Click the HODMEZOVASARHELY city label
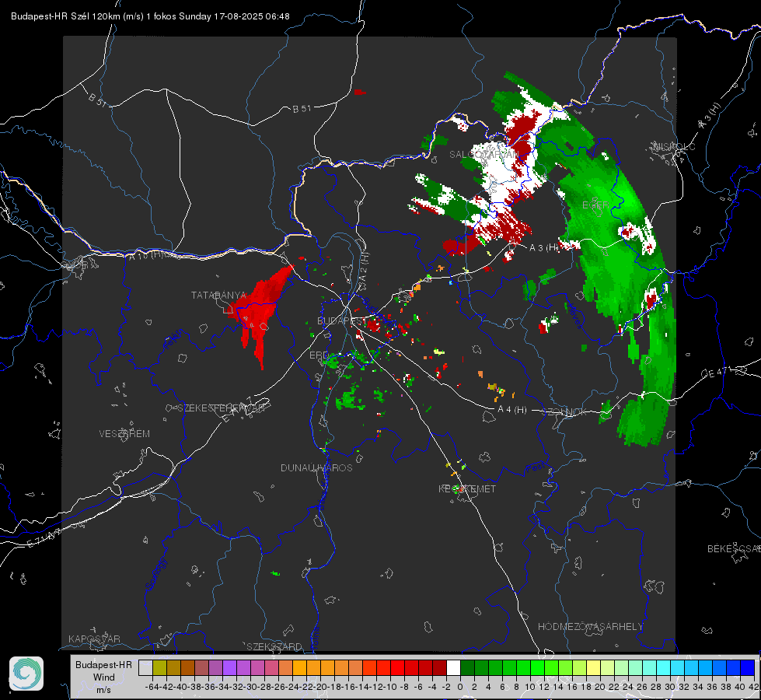 pos(590,627)
